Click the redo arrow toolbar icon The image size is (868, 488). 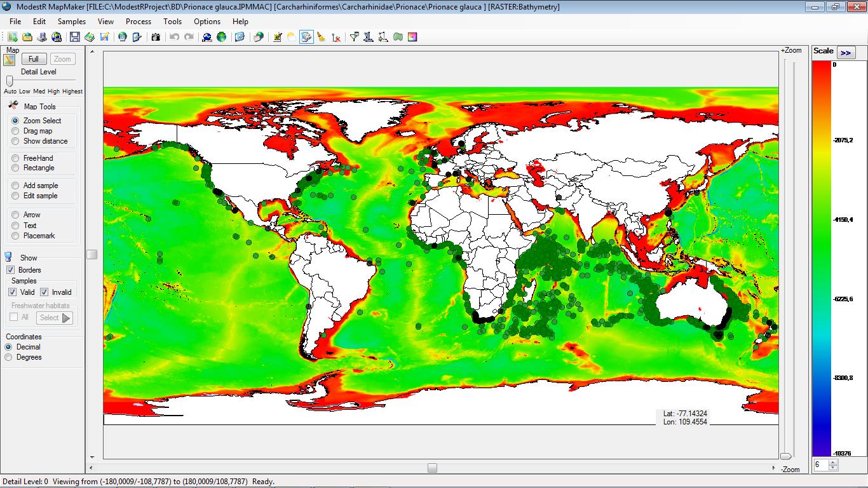(189, 37)
